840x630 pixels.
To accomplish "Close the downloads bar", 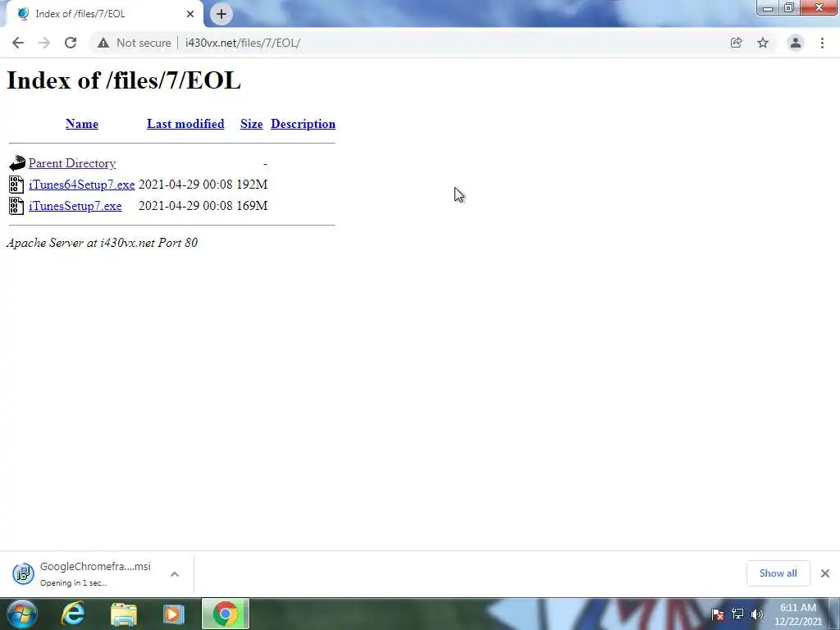I will tap(825, 573).
